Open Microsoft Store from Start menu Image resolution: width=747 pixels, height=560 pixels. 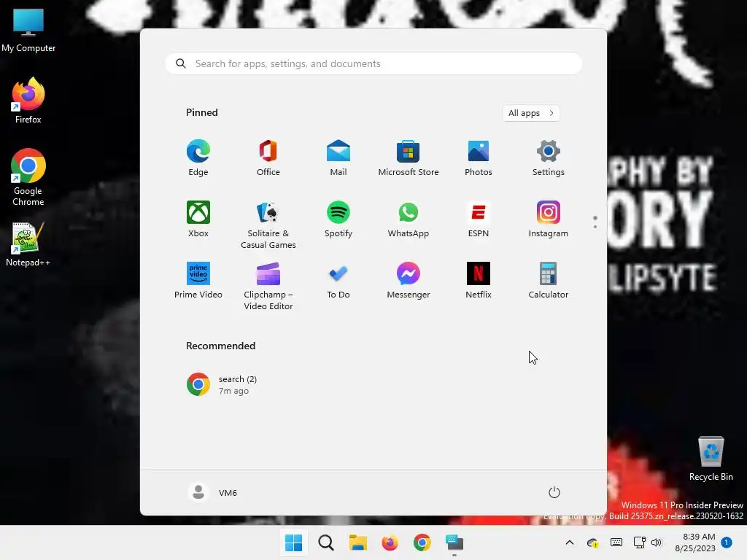pos(409,158)
